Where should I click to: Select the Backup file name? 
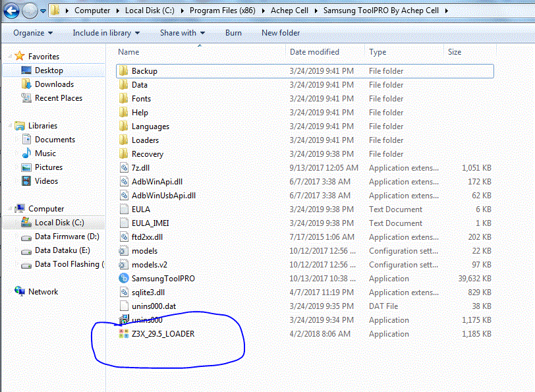[x=144, y=71]
